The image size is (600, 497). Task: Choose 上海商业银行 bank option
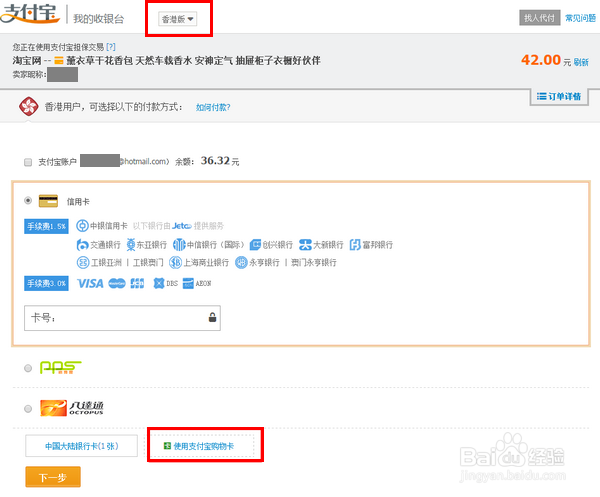199,262
